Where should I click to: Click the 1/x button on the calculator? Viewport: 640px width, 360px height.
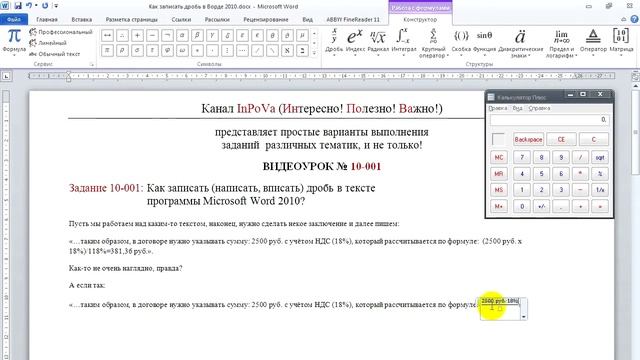(600, 190)
